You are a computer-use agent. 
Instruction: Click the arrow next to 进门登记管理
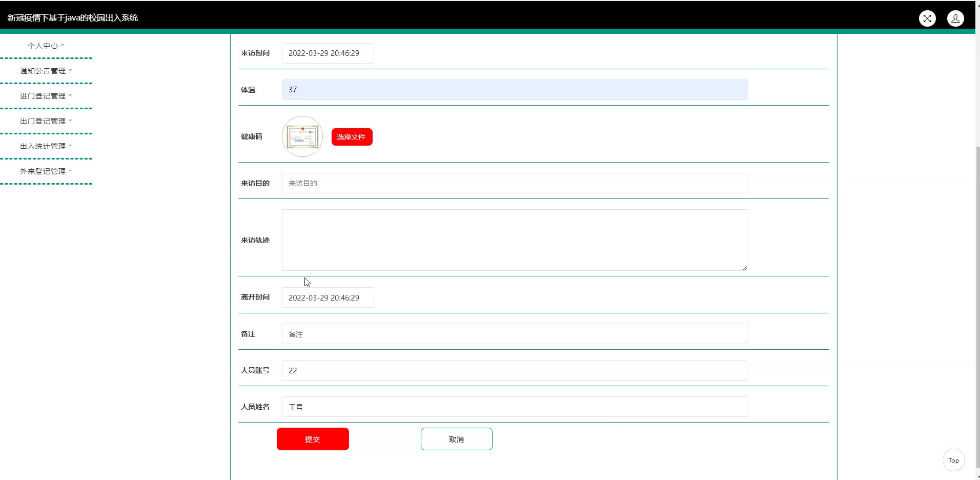tap(70, 95)
